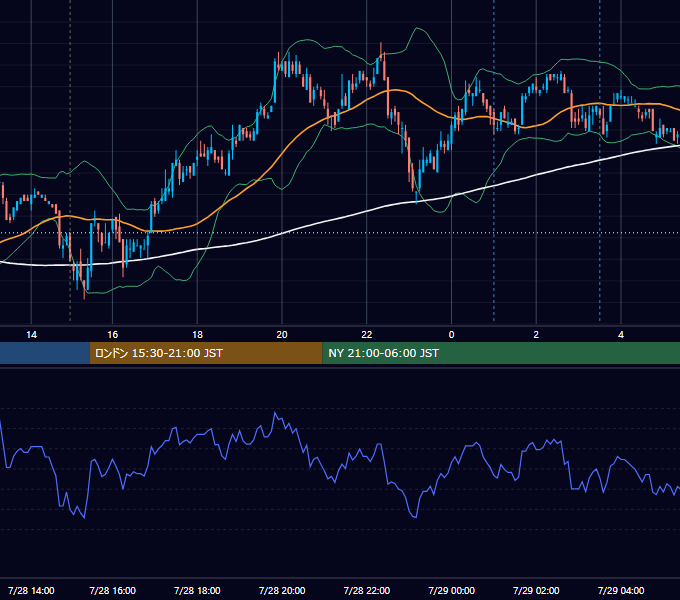Click hour label 4 on chart axis
The image size is (680, 600).
pyautogui.click(x=621, y=335)
